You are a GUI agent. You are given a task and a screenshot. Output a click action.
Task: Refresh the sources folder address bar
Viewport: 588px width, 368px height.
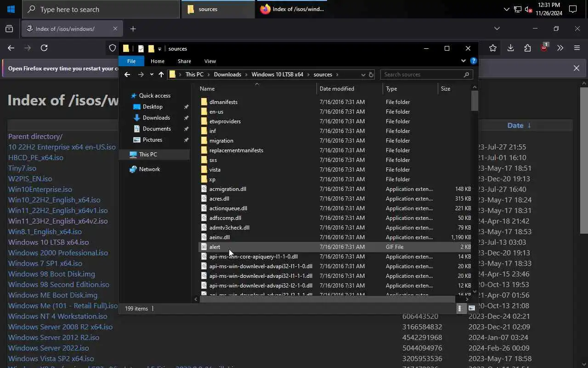(371, 75)
